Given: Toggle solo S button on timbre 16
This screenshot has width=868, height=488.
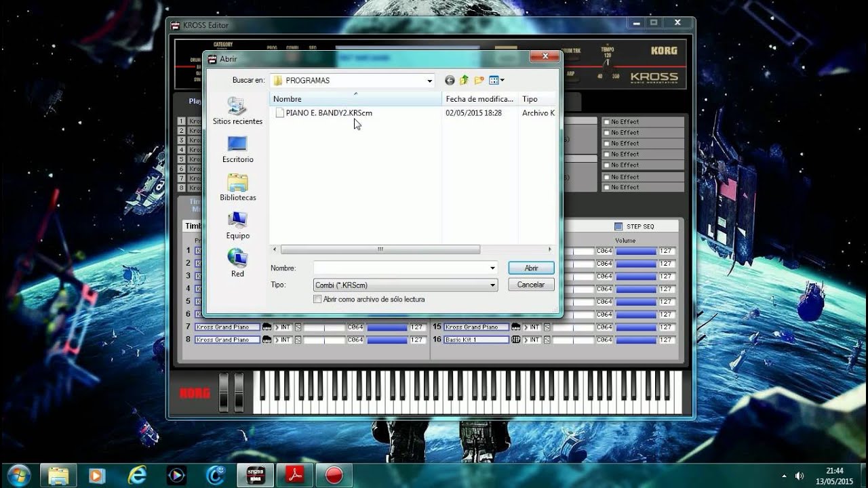Looking at the screenshot, I should pos(547,340).
